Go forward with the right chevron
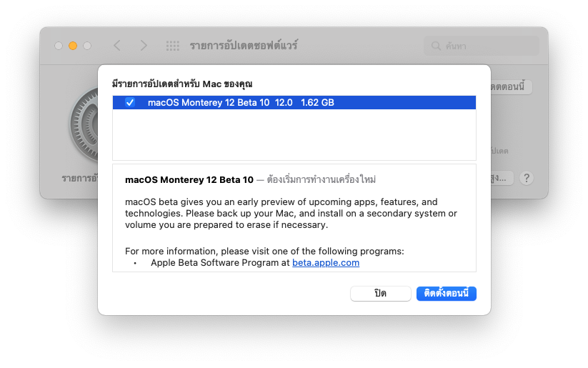Viewport: 588px width, 368px height. point(144,46)
